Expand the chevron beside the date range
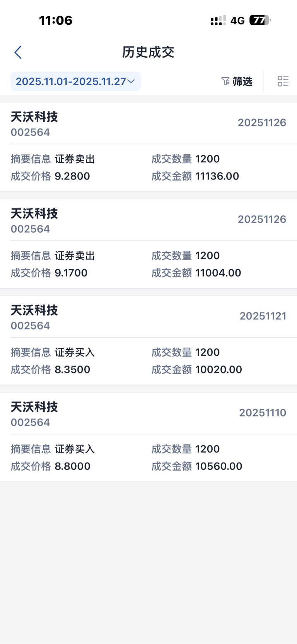297x644 pixels. tap(131, 81)
